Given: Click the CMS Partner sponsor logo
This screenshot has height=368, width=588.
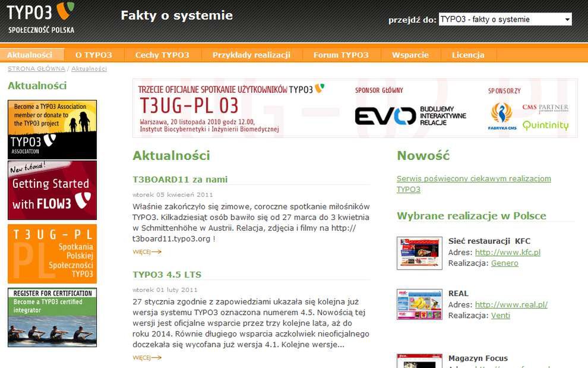Looking at the screenshot, I should click(545, 109).
